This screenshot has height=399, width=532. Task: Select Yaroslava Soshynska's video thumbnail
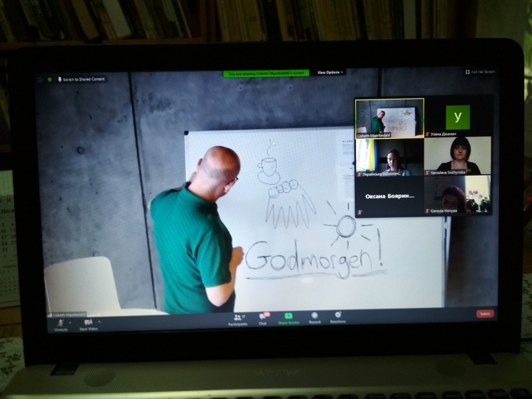[x=458, y=156]
